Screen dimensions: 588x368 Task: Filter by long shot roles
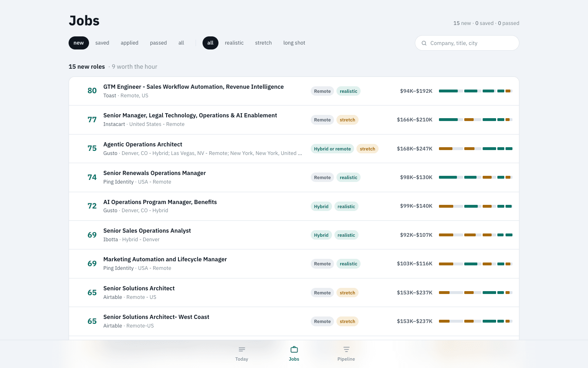point(294,43)
